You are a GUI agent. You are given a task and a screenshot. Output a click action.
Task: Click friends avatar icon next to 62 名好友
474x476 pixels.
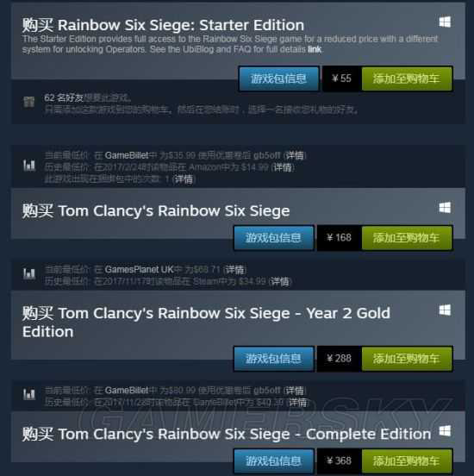pyautogui.click(x=29, y=102)
